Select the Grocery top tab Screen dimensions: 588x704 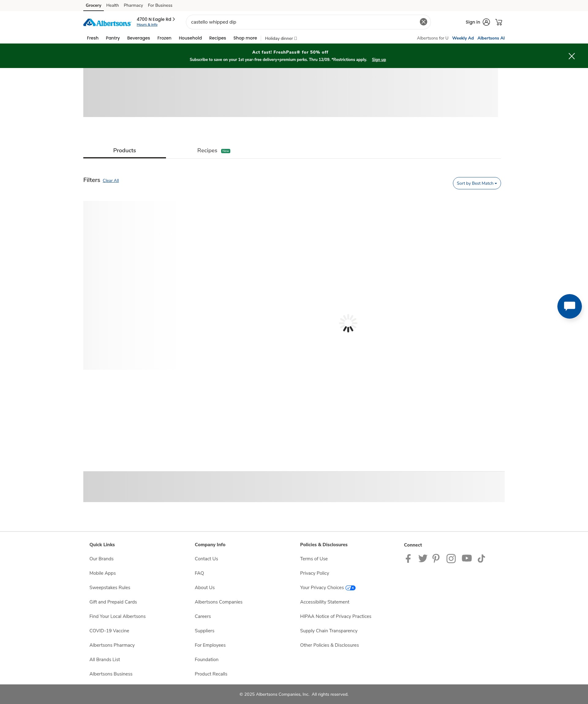(93, 6)
